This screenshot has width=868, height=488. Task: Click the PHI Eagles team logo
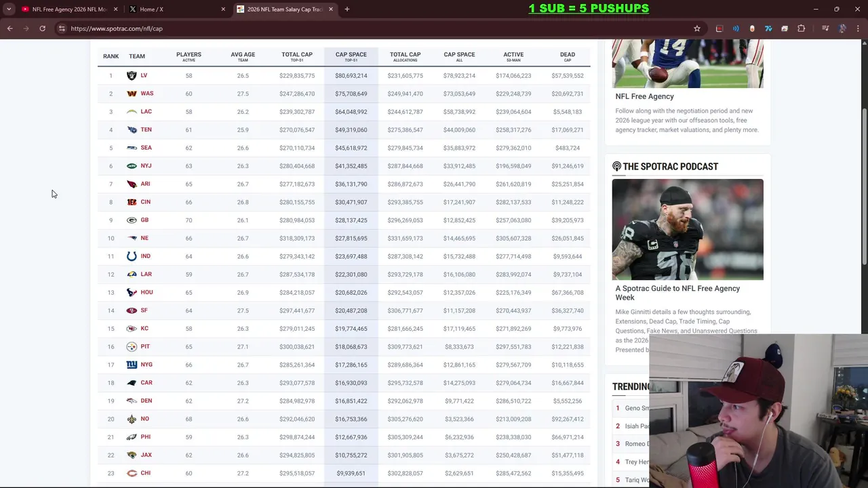pyautogui.click(x=132, y=437)
